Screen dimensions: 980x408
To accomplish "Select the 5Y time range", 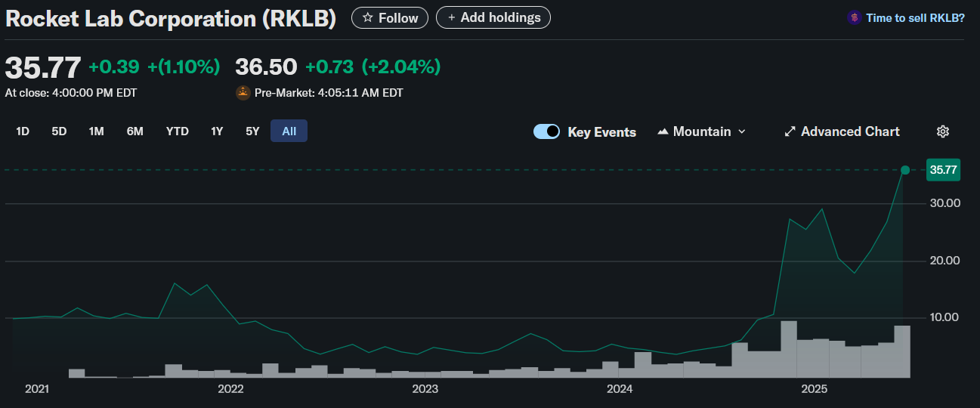I will pyautogui.click(x=252, y=131).
